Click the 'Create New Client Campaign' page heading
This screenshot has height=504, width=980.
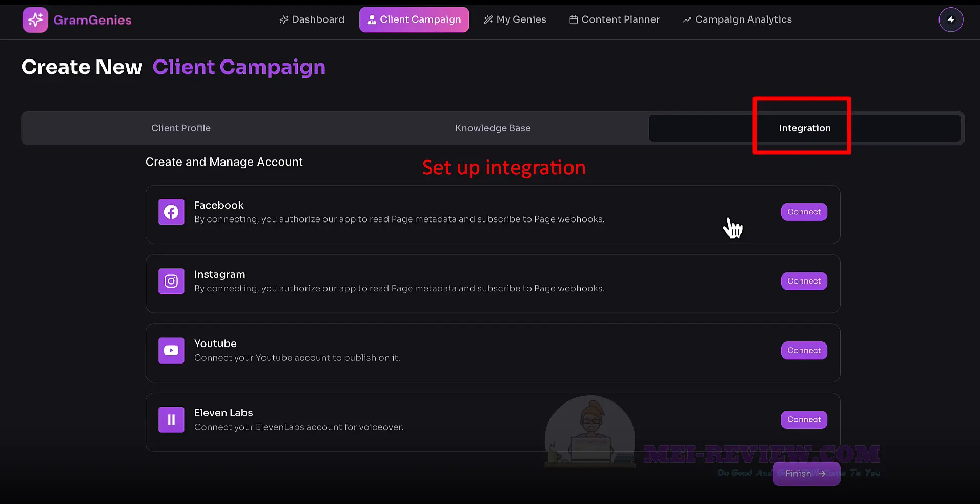(173, 67)
